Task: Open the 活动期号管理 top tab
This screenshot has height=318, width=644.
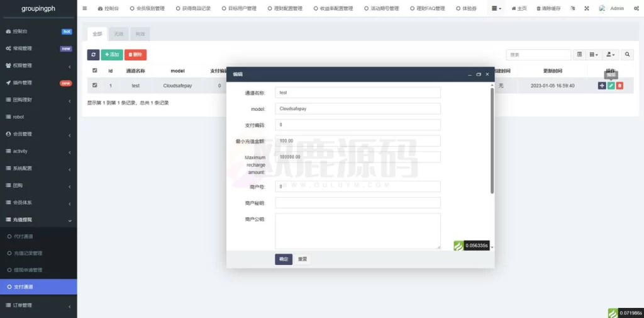Action: coord(382,8)
